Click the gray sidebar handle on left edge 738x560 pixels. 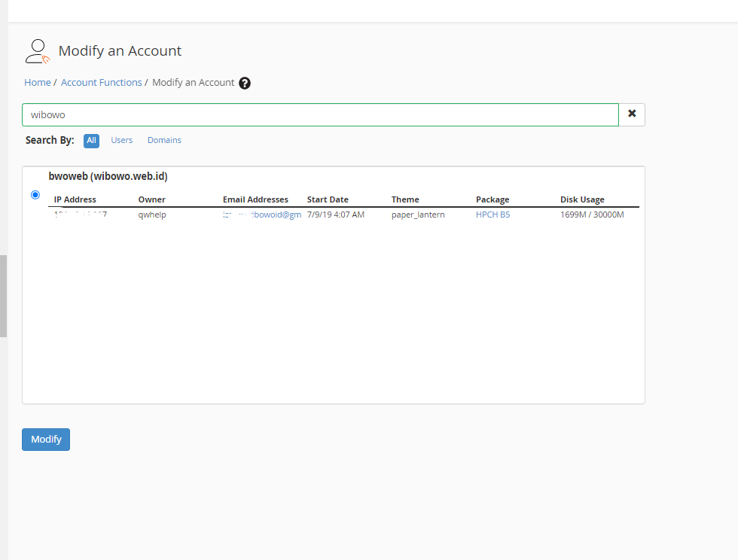point(3,296)
